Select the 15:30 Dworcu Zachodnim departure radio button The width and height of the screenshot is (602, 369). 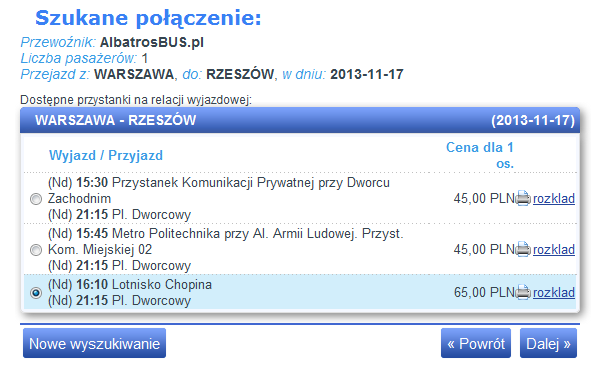pos(36,199)
